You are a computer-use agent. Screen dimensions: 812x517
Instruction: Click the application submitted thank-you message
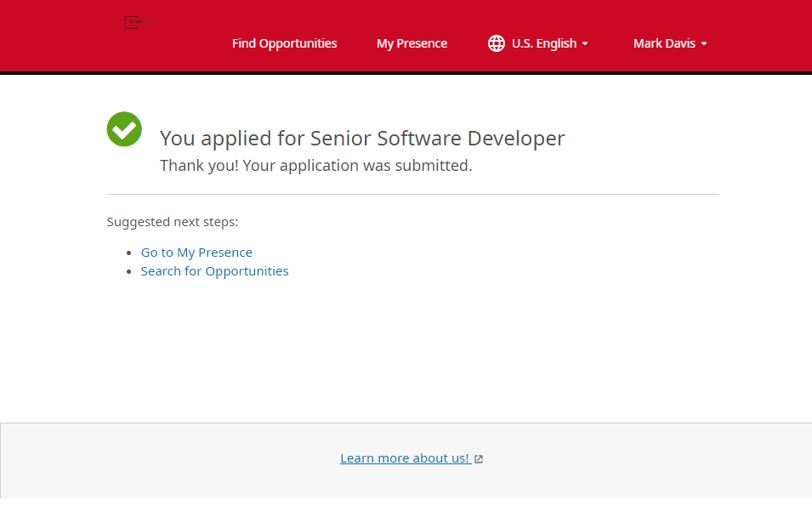click(315, 166)
